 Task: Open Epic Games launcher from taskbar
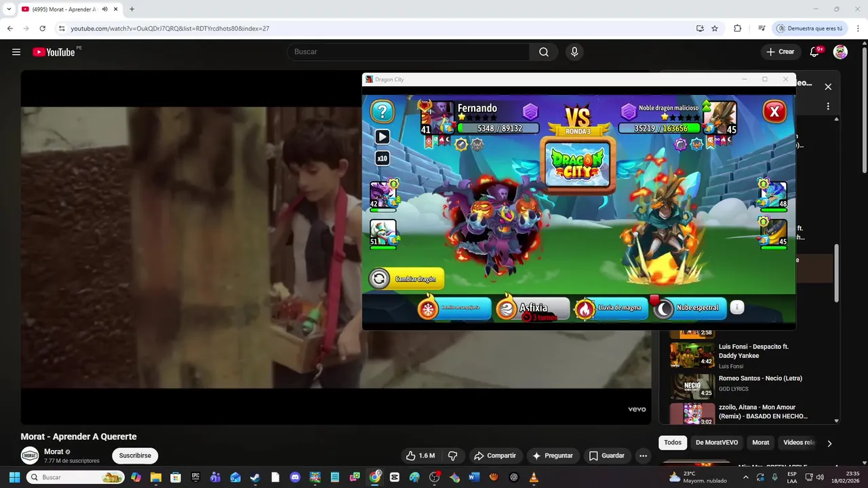195,477
